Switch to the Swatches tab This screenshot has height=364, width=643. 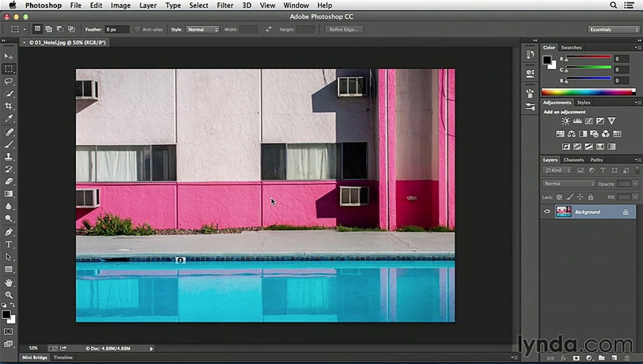[x=571, y=48]
